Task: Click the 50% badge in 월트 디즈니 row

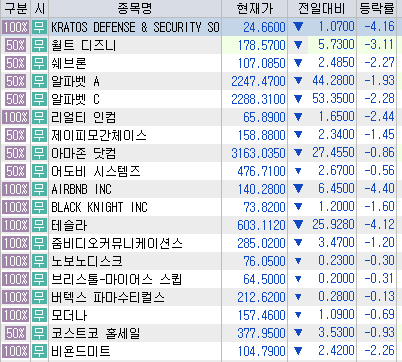Action: point(15,45)
